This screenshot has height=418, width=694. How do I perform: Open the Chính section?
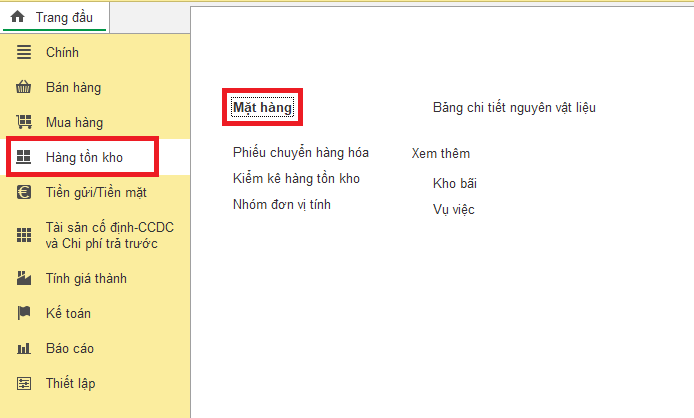(x=62, y=52)
